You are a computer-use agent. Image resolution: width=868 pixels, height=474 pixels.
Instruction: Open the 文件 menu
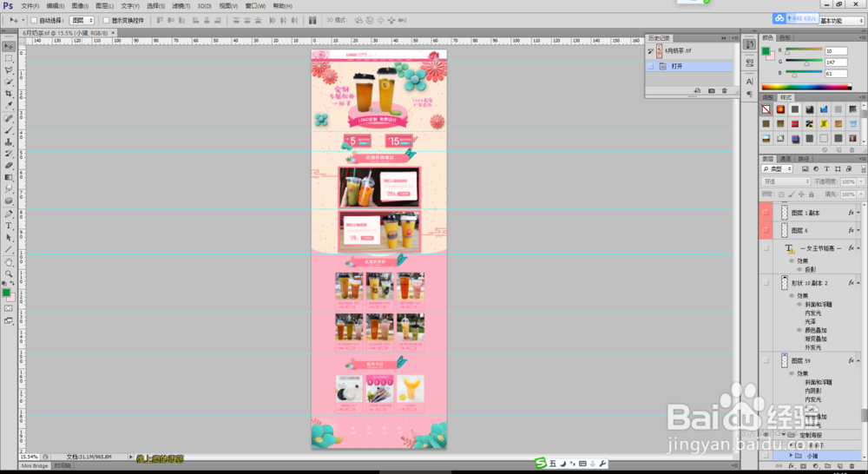pos(30,5)
